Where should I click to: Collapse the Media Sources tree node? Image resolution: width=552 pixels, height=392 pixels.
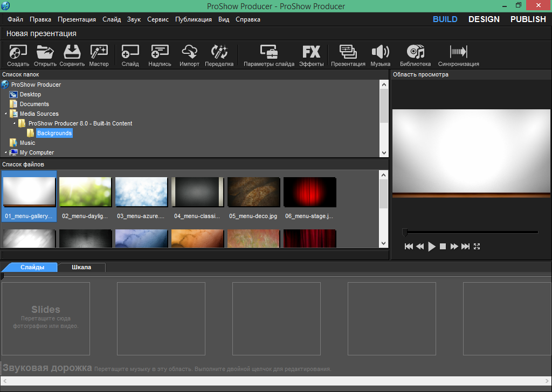coord(5,114)
